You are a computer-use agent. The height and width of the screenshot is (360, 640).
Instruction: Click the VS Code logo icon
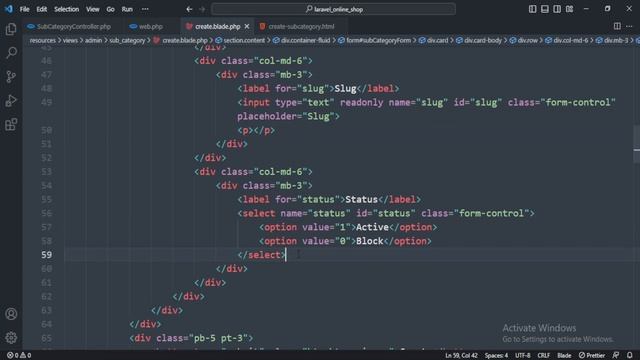(9, 9)
